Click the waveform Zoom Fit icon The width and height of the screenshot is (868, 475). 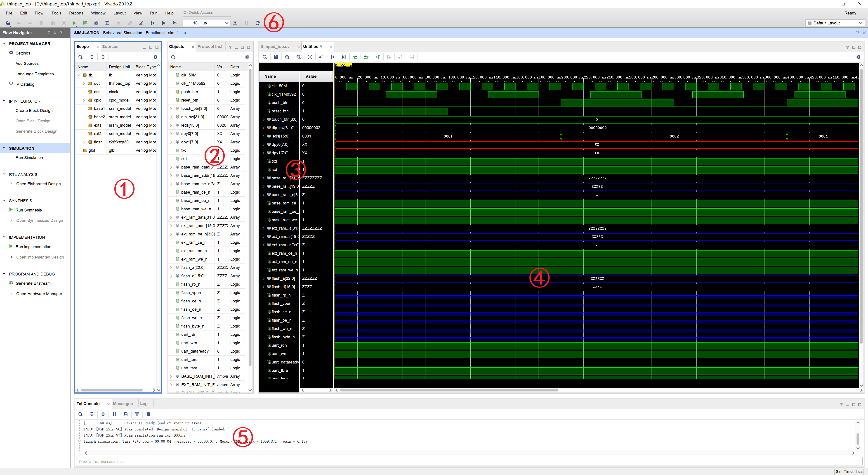coord(310,57)
